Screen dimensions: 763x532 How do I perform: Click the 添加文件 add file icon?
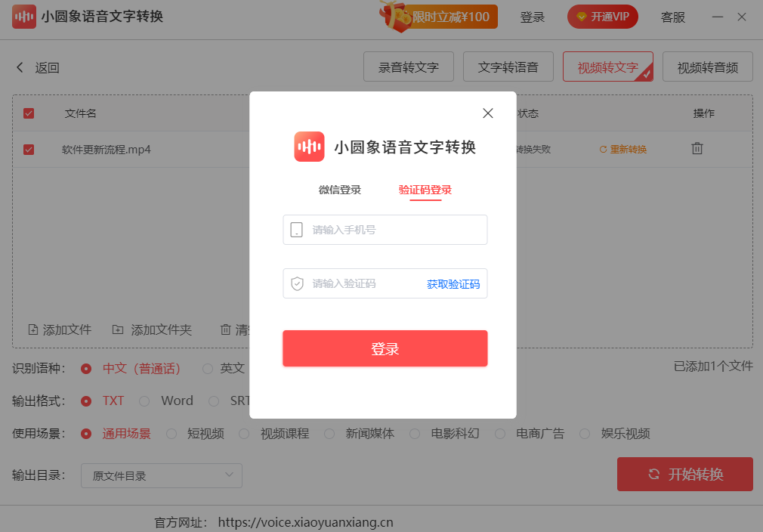pos(32,329)
